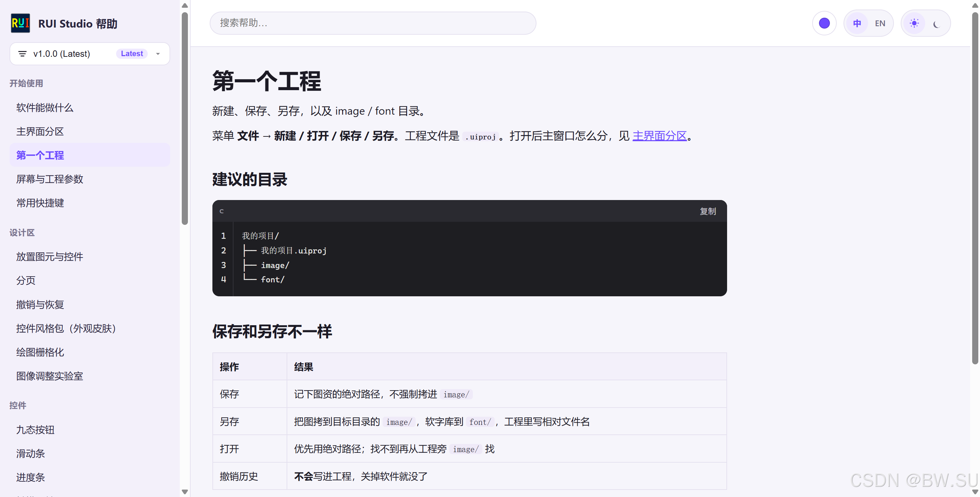This screenshot has width=980, height=497.
Task: Click the 控件 section header
Action: pos(17,405)
